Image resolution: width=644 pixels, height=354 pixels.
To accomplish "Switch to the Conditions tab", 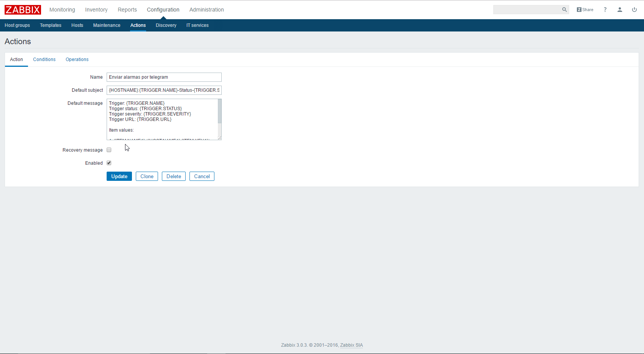I will pos(44,60).
